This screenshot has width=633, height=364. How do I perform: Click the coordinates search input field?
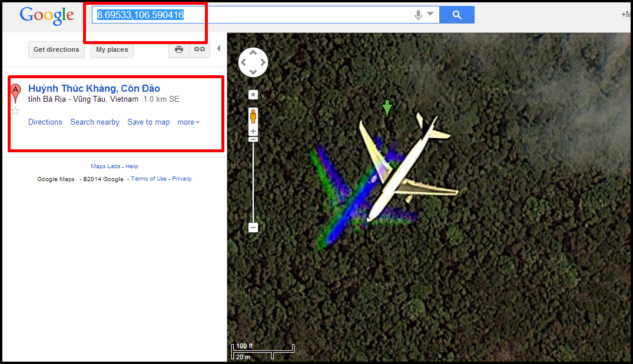252,15
